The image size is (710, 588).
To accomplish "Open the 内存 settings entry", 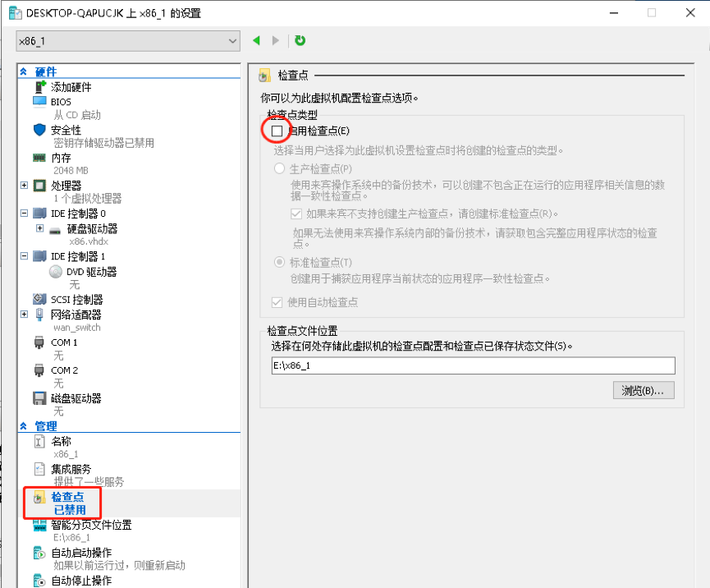I will tap(61, 158).
